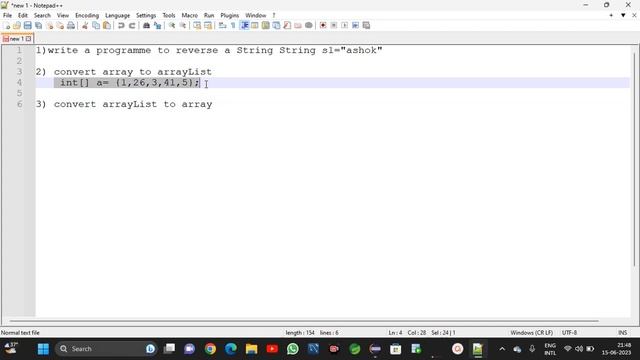
Task: Toggle synchronized horizontal scrolling
Action: coord(208,25)
